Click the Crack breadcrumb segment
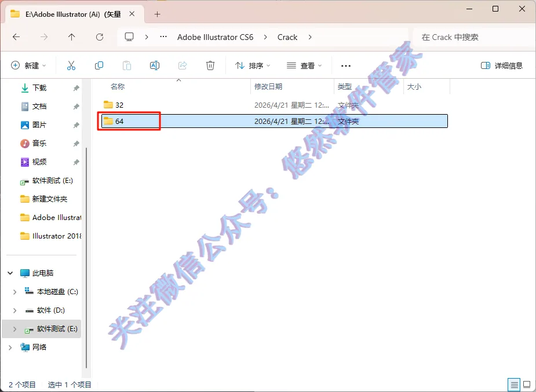536x392 pixels. (x=287, y=37)
